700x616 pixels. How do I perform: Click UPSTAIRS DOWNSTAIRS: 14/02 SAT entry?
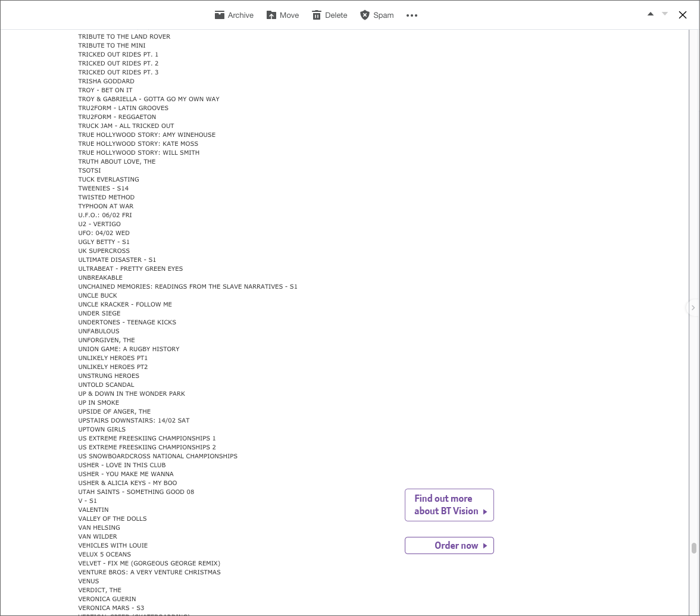point(134,420)
